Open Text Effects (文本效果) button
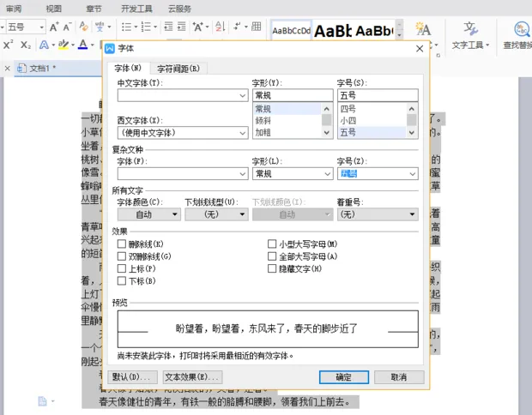This screenshot has height=415, width=532. click(x=192, y=377)
